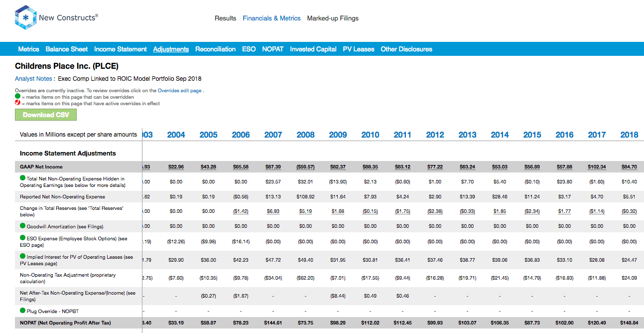Click the GAAP Net Income $102.34 figure
The height and width of the screenshot is (333, 644).
click(597, 167)
